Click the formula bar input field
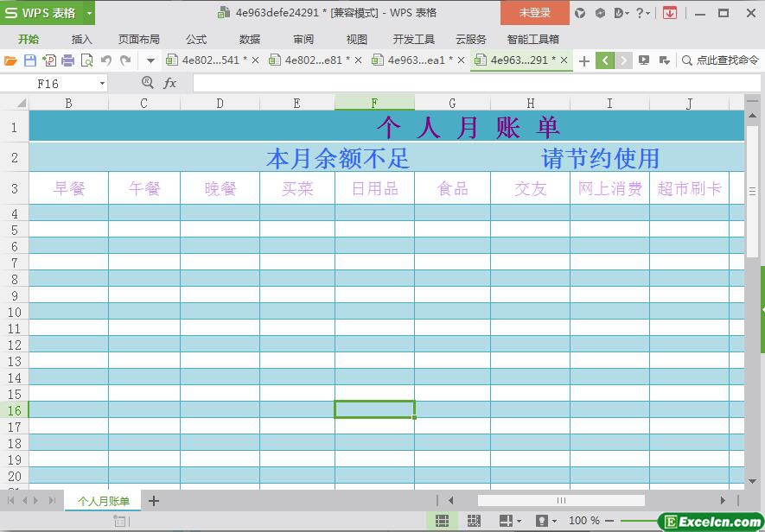Viewport: 765px width, 532px height. (x=467, y=83)
